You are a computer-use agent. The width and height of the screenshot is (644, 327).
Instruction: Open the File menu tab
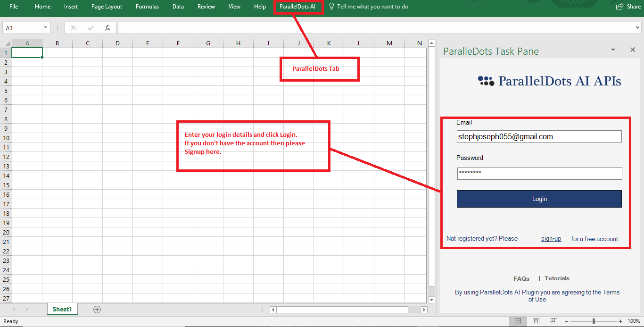tap(14, 7)
